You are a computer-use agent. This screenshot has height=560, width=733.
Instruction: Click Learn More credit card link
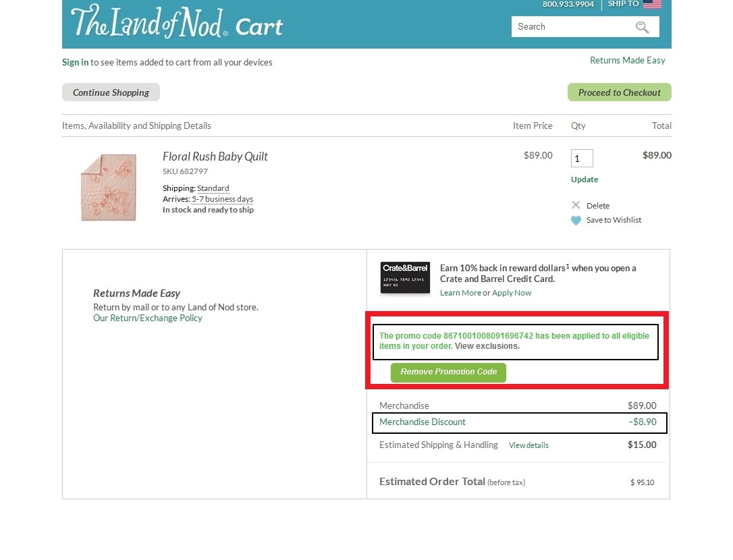[x=460, y=293]
